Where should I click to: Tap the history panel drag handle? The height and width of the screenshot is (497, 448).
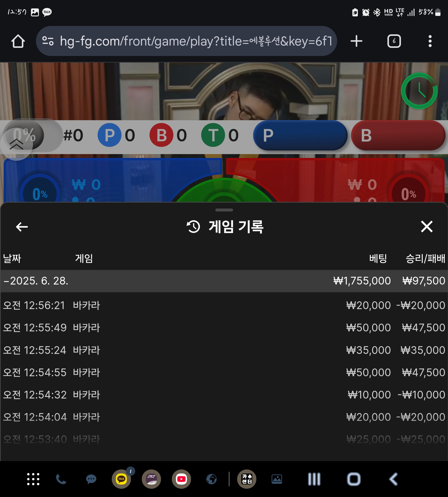tap(224, 210)
